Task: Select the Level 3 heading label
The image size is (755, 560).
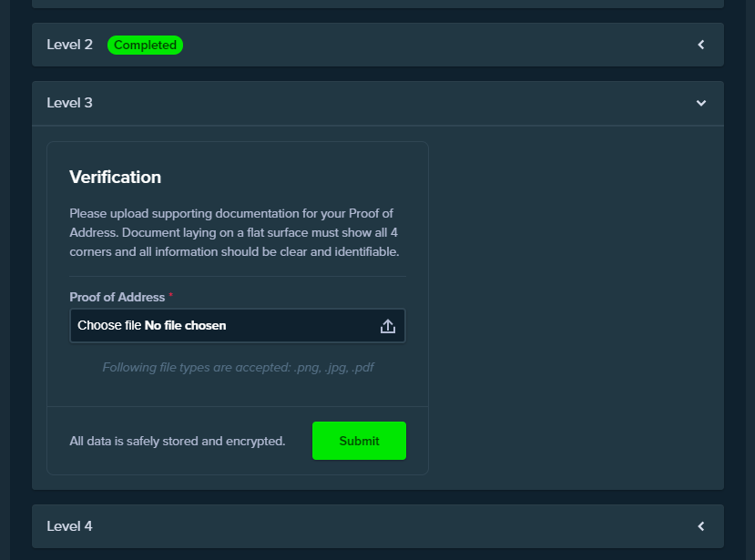Action: tap(69, 103)
